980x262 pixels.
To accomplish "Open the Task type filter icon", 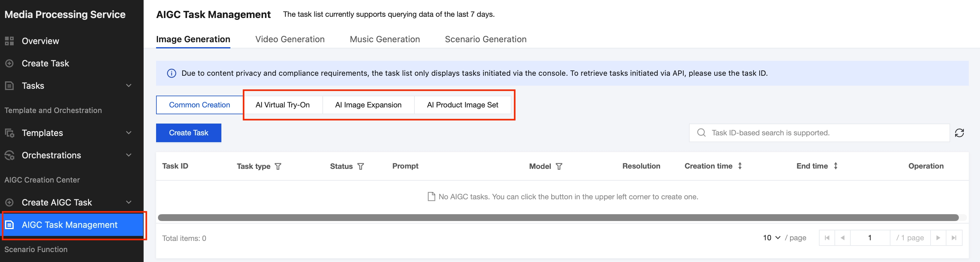I will point(278,166).
